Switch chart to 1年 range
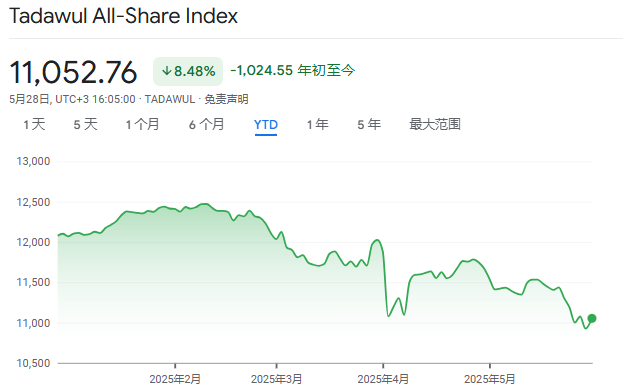Screen dimensions: 623x392 [318, 124]
